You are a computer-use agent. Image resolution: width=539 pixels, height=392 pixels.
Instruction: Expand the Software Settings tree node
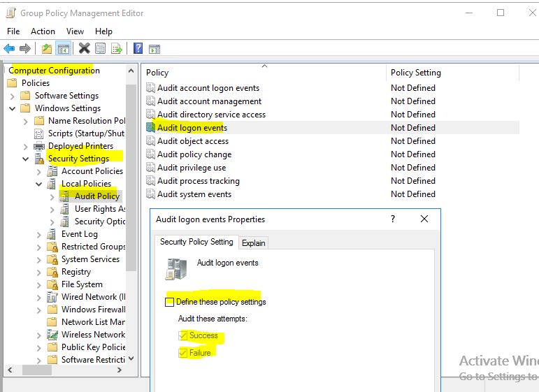(13, 96)
